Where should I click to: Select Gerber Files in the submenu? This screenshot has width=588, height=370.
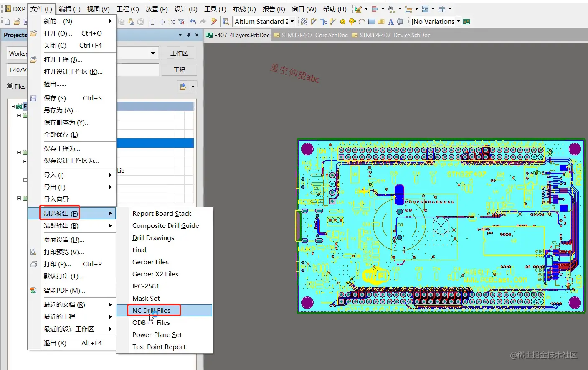[x=150, y=262]
